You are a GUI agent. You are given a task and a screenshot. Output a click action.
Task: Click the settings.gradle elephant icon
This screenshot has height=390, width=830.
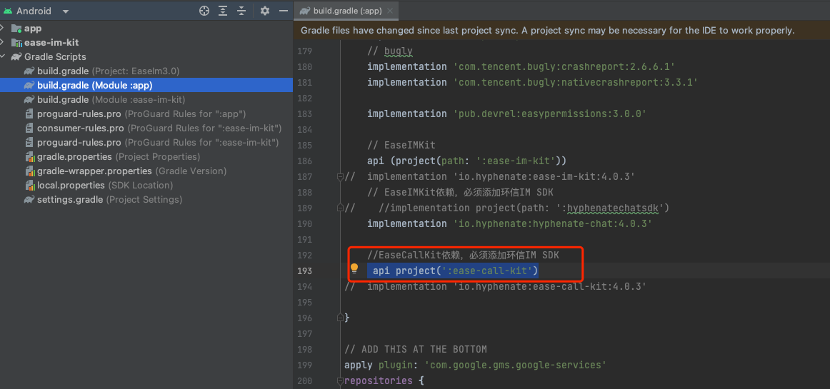click(29, 199)
